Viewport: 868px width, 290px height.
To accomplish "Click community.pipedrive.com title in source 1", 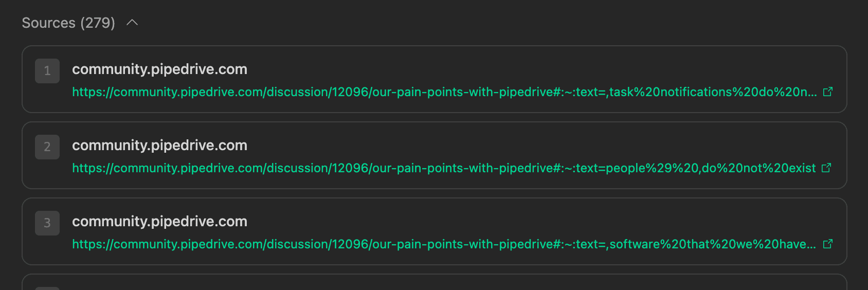I will click(x=159, y=69).
